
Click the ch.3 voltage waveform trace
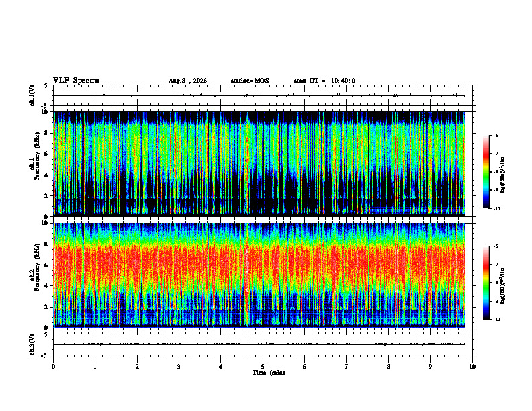point(259,345)
